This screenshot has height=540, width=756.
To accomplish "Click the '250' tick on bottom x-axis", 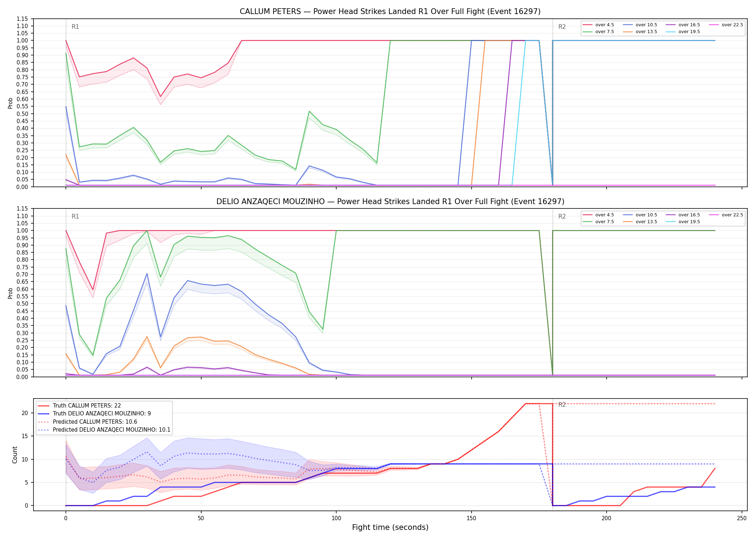I will coord(742,518).
